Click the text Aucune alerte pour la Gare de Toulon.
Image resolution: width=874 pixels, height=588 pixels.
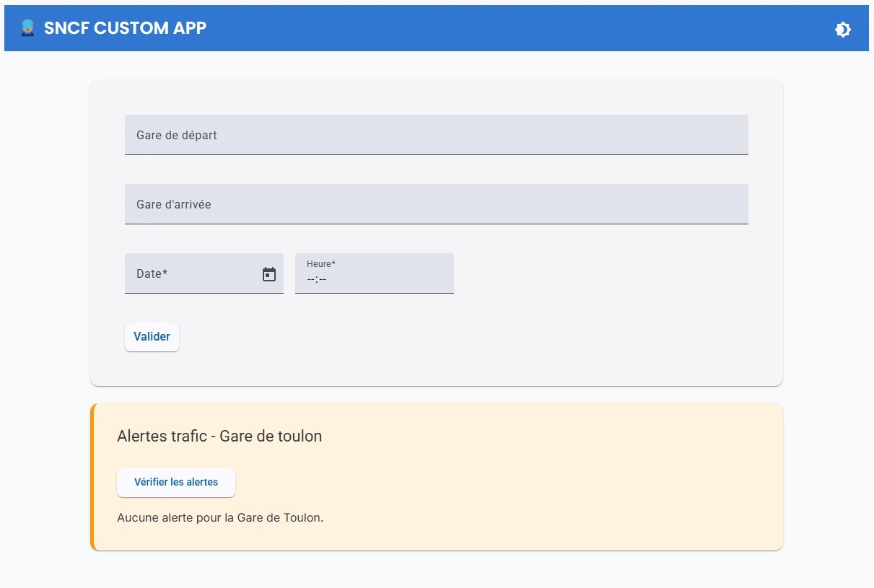pos(220,518)
